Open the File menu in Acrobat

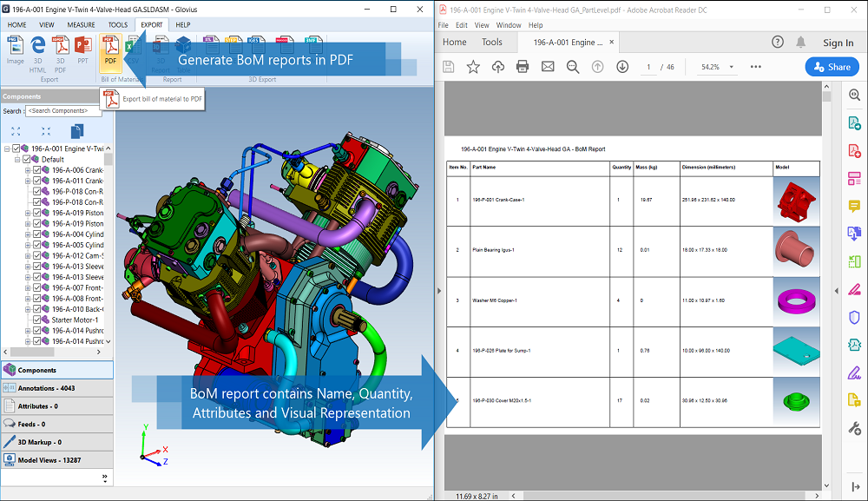tap(443, 25)
